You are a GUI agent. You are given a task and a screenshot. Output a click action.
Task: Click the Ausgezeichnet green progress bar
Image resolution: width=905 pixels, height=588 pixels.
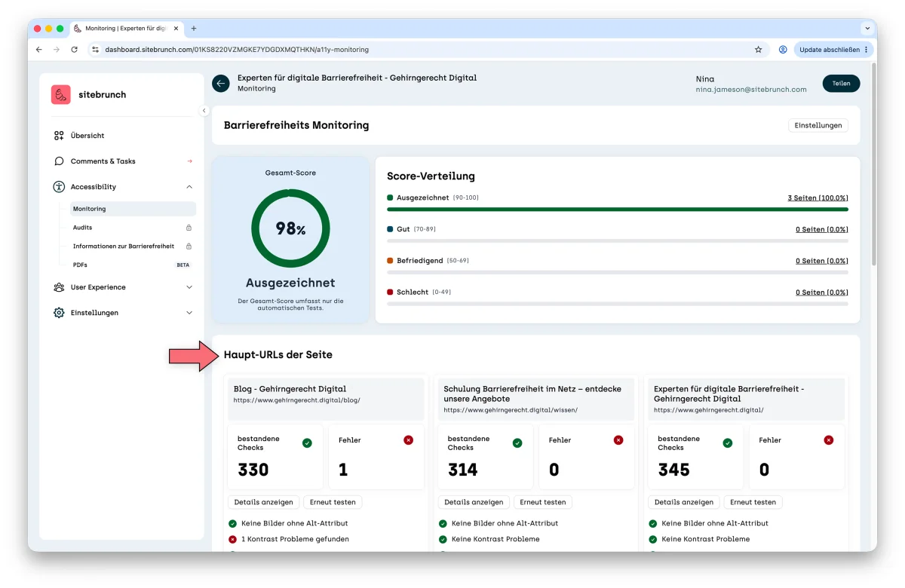pyautogui.click(x=618, y=209)
